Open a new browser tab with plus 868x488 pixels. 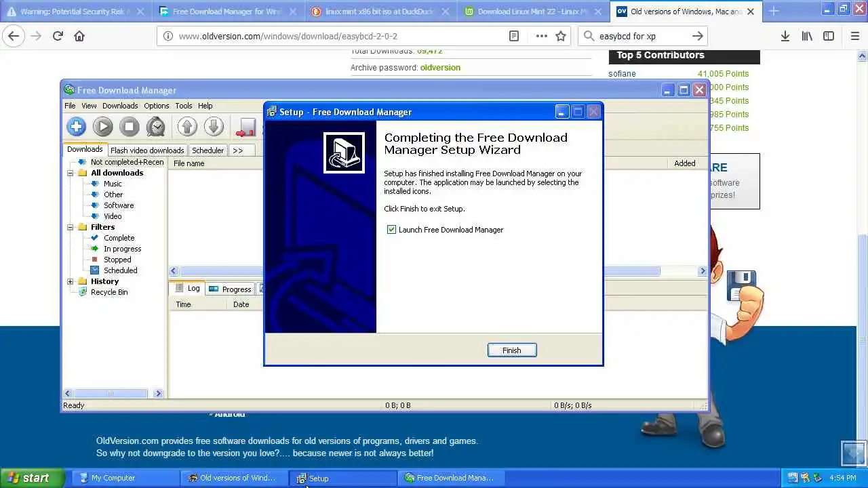pyautogui.click(x=774, y=11)
